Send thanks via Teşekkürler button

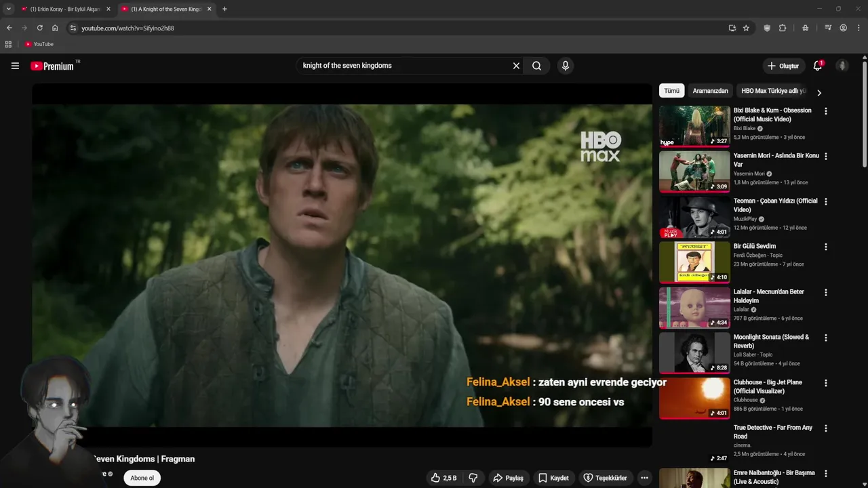click(606, 478)
